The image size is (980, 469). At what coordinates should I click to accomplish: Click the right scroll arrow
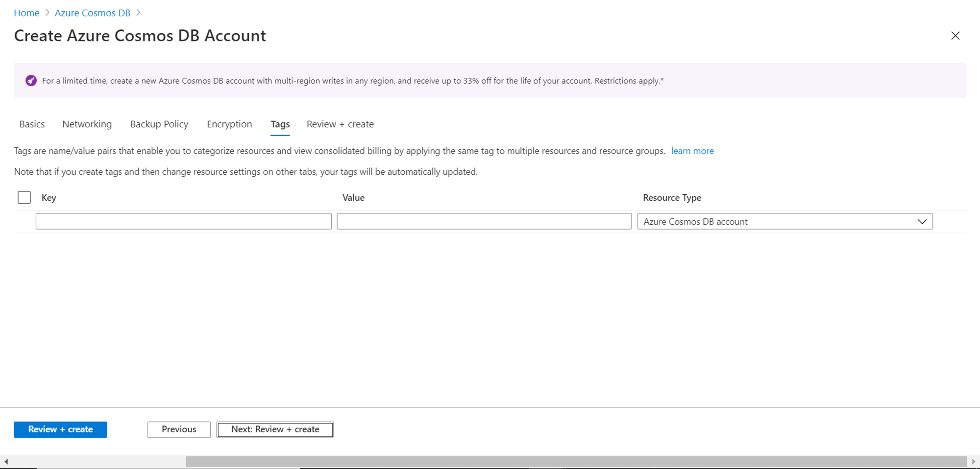click(x=974, y=461)
